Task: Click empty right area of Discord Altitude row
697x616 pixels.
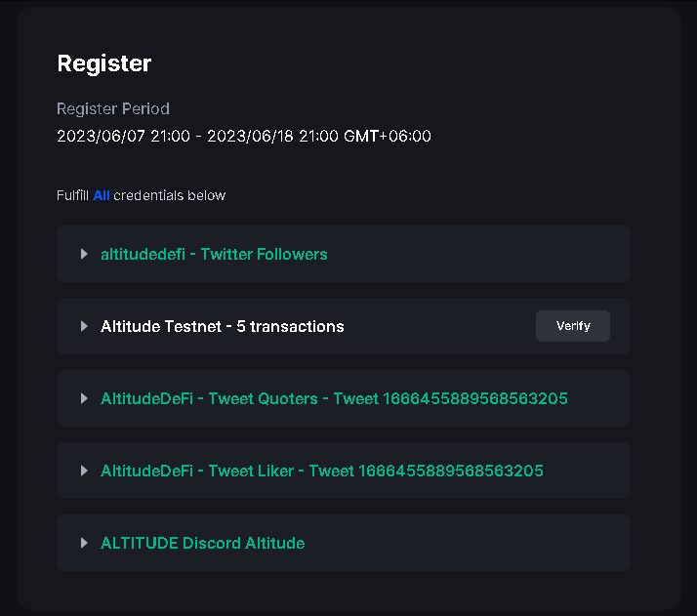Action: coord(488,543)
